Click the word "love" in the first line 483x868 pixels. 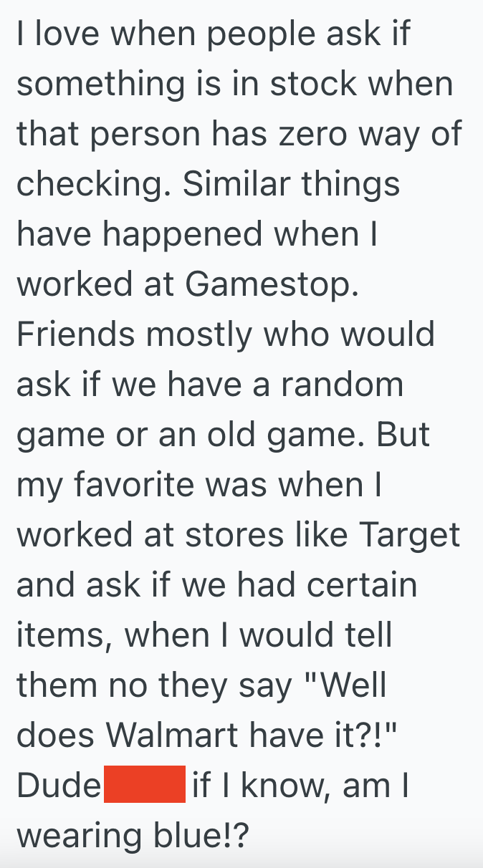pos(69,34)
